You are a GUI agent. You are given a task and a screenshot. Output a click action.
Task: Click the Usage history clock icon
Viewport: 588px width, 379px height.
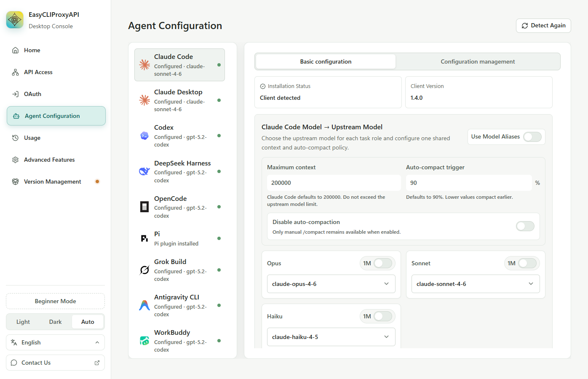(x=16, y=138)
